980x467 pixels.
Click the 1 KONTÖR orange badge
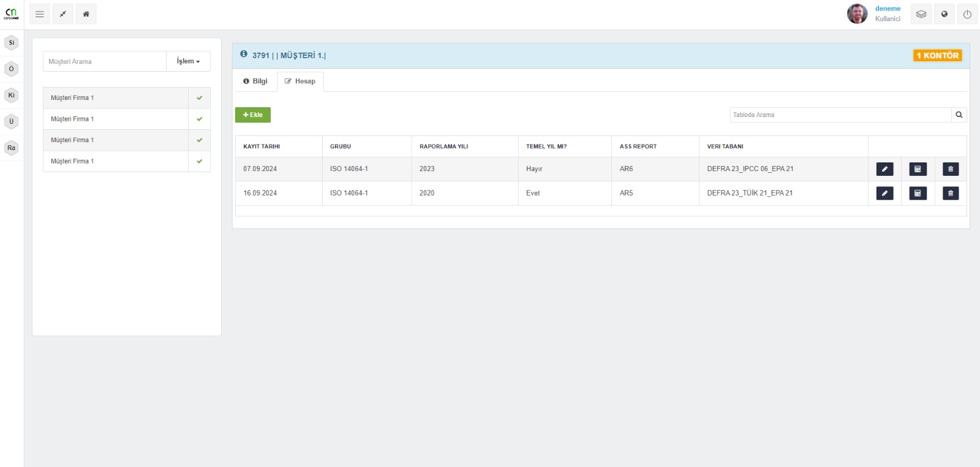937,55
